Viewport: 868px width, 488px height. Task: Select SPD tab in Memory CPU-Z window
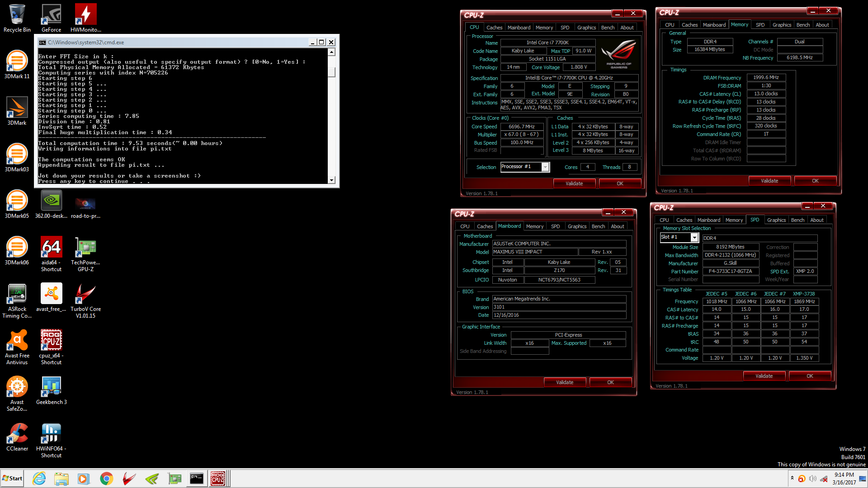click(760, 25)
